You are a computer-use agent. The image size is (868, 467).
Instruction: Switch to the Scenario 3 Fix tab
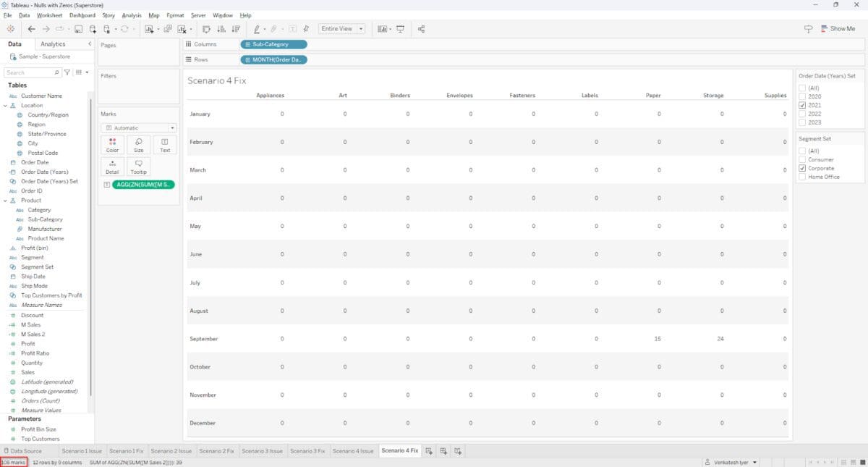click(307, 451)
